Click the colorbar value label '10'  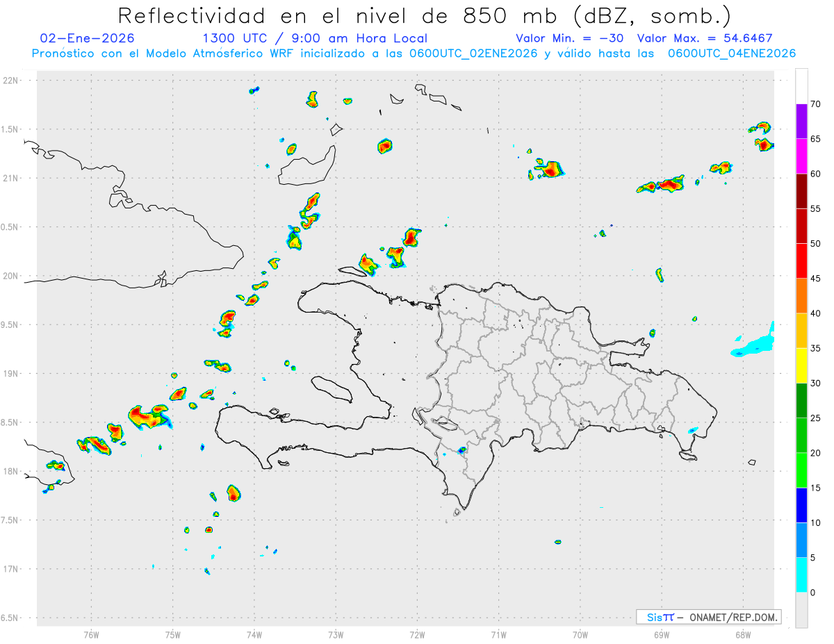pyautogui.click(x=815, y=523)
